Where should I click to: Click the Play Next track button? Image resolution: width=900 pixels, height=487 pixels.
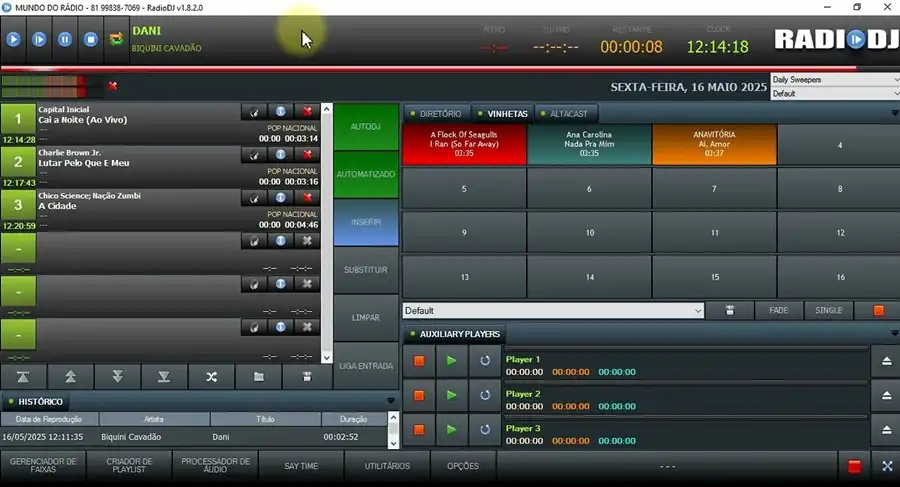coord(39,39)
